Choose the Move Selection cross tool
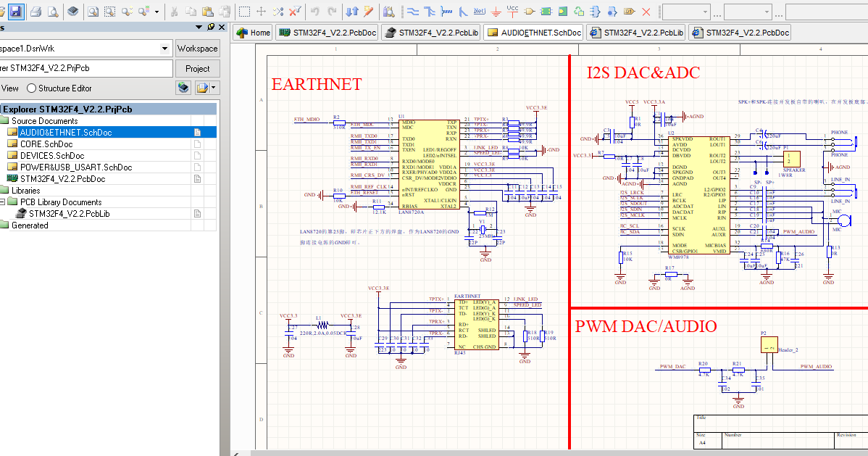The width and height of the screenshot is (868, 456). click(262, 11)
